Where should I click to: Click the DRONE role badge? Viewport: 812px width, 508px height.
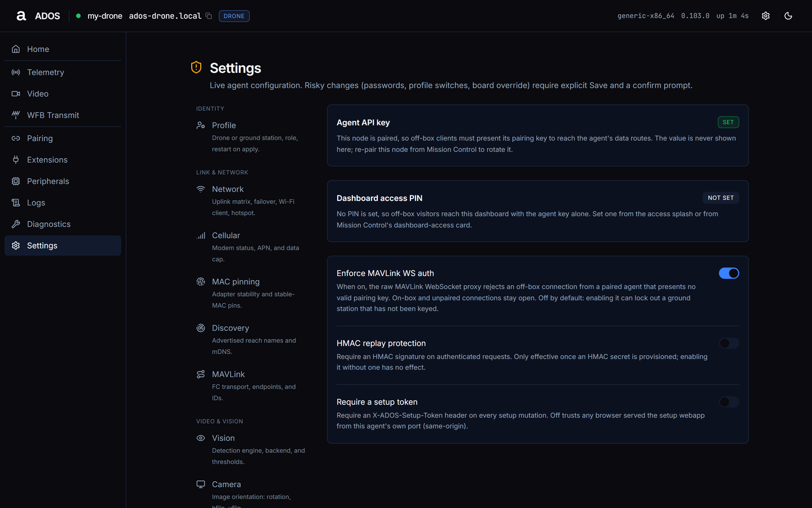pos(234,16)
